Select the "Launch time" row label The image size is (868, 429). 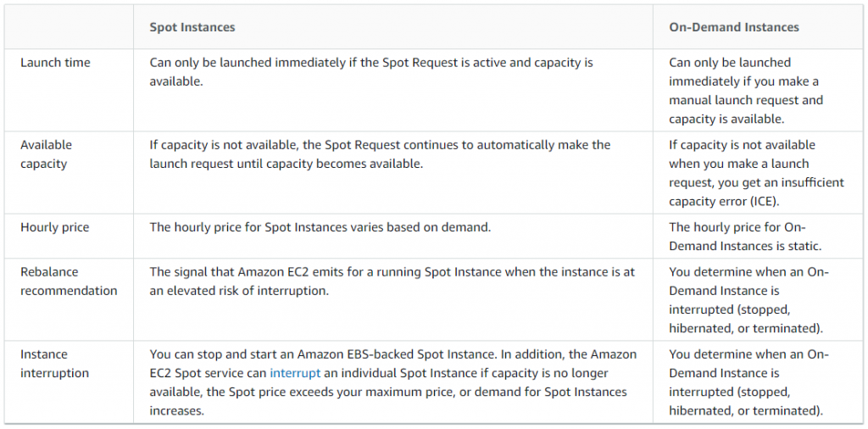pyautogui.click(x=55, y=63)
